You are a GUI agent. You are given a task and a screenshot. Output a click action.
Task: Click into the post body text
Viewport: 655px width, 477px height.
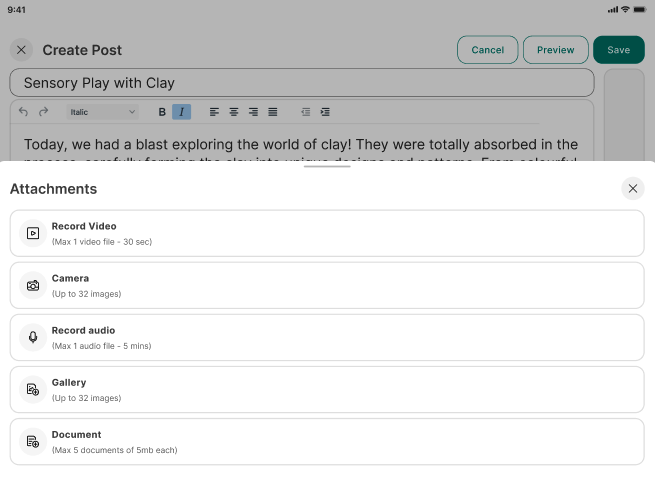[301, 145]
